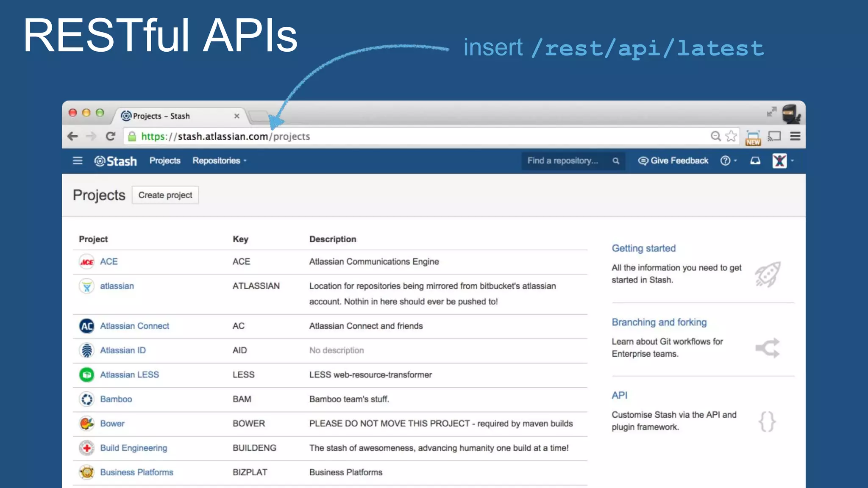
Task: Click the Key column header
Action: click(x=240, y=239)
